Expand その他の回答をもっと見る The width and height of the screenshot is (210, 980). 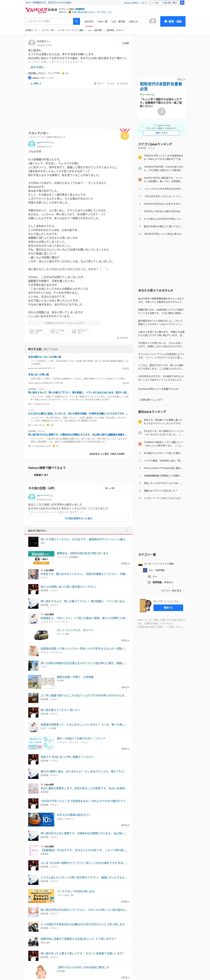[x=79, y=519]
